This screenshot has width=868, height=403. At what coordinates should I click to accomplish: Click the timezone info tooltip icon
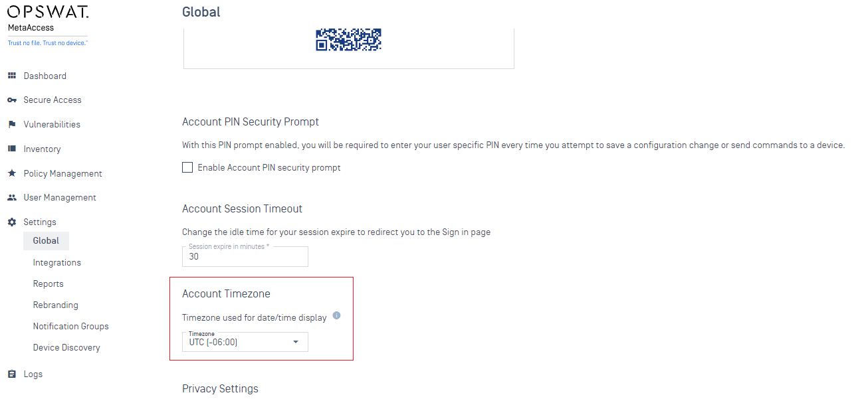tap(336, 316)
